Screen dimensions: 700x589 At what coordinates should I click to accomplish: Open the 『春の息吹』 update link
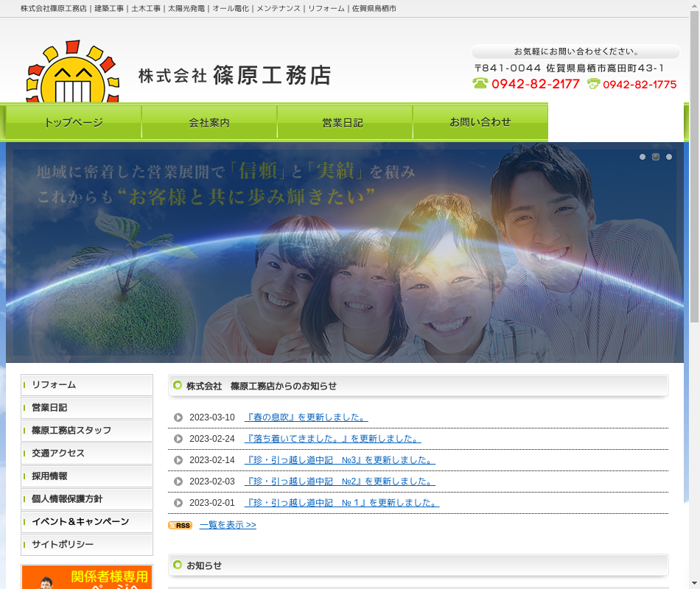click(306, 417)
